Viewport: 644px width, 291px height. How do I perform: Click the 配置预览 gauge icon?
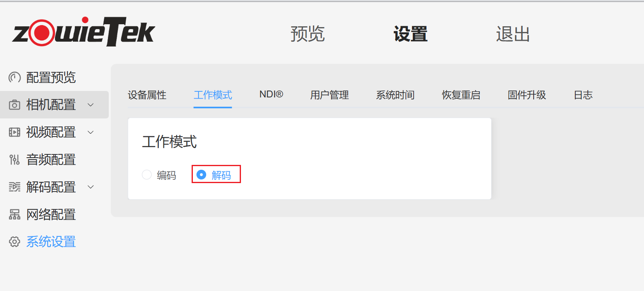pos(15,77)
